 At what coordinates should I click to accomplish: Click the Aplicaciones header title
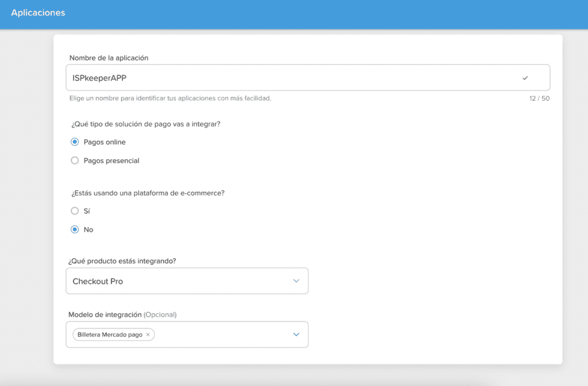point(38,13)
